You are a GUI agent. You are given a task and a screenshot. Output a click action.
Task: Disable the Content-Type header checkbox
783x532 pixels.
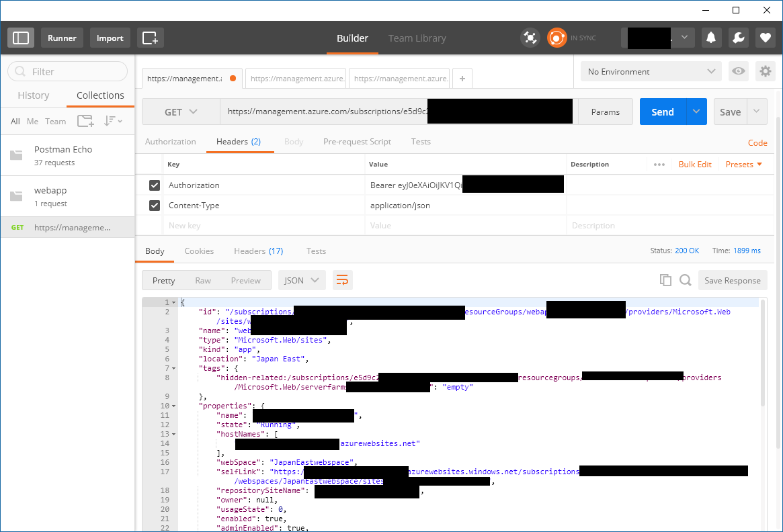click(155, 206)
